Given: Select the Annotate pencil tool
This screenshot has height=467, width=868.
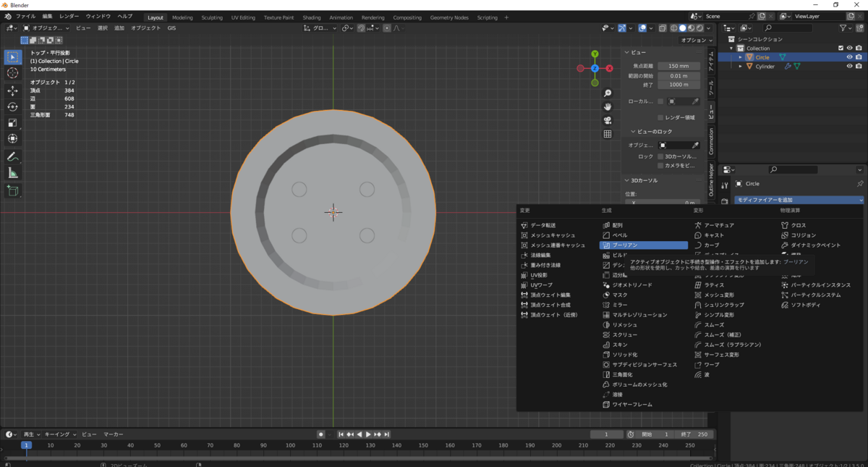Looking at the screenshot, I should click(x=12, y=157).
